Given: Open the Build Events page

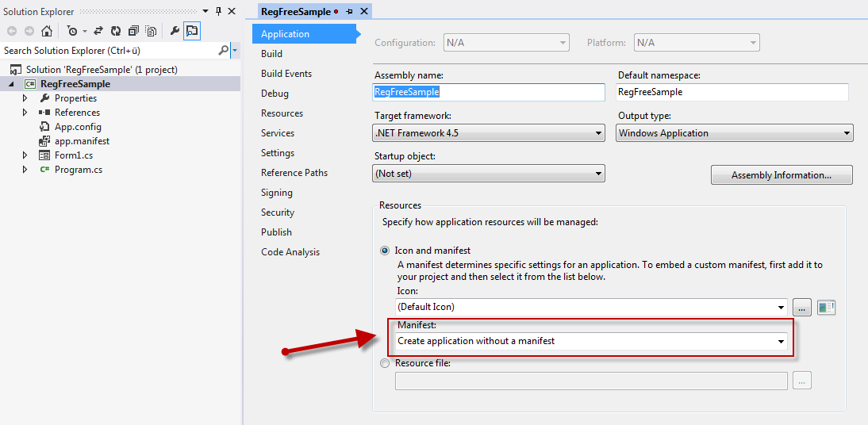Looking at the screenshot, I should [286, 74].
